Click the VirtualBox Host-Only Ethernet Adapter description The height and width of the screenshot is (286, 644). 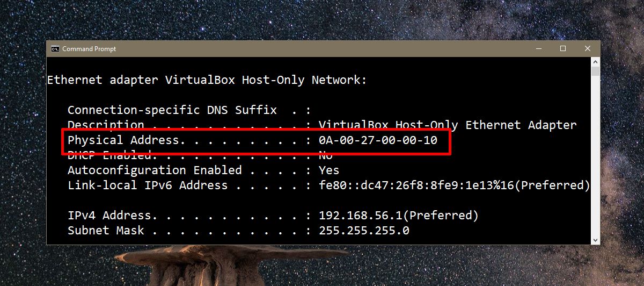[448, 125]
